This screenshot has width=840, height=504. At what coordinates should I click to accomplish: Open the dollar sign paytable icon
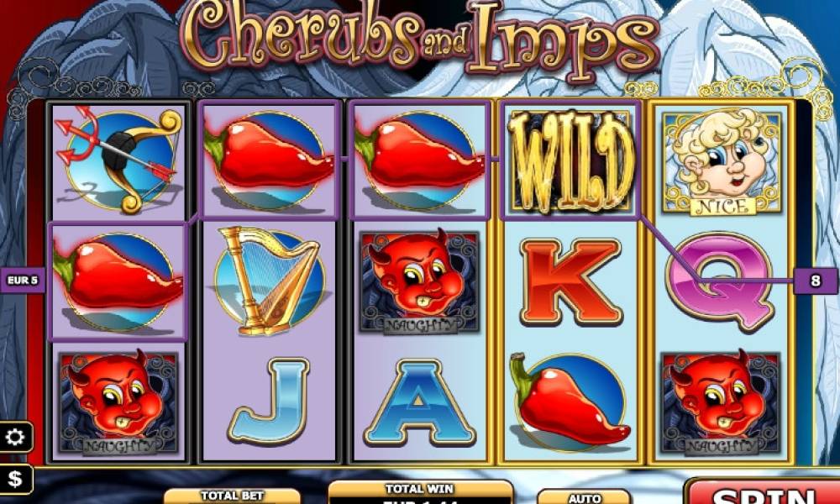(x=15, y=479)
